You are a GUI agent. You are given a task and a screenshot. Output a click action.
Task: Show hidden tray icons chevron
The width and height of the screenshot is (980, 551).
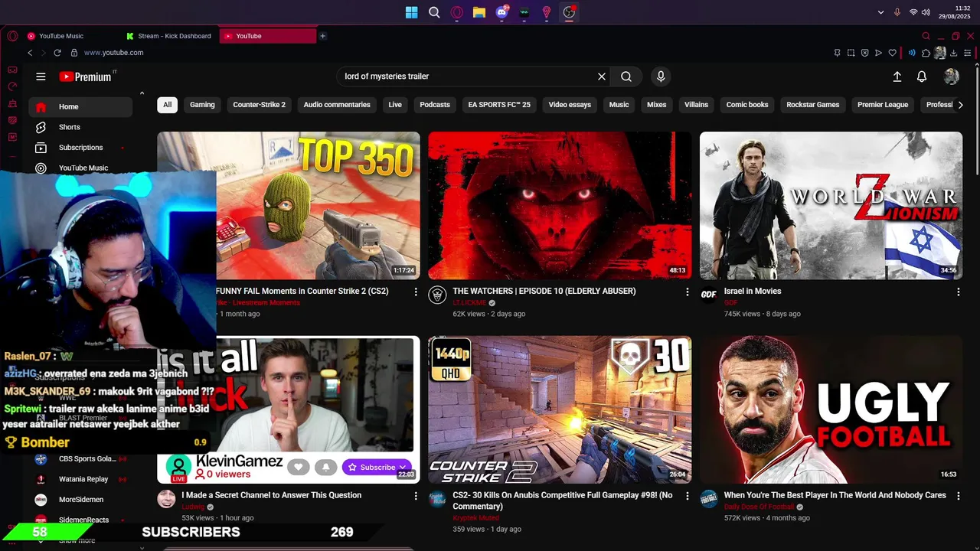(x=881, y=12)
